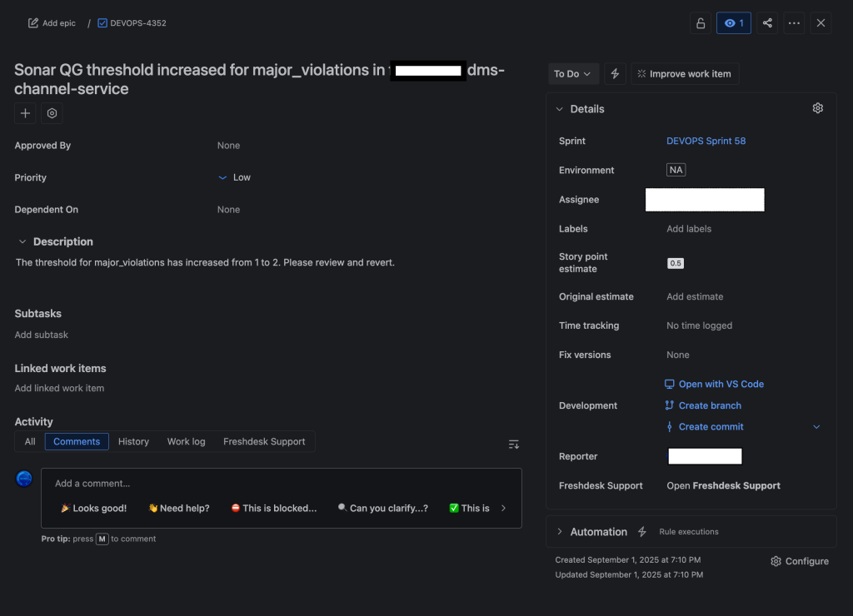
Task: Open the Details panel settings gear
Action: pos(817,108)
